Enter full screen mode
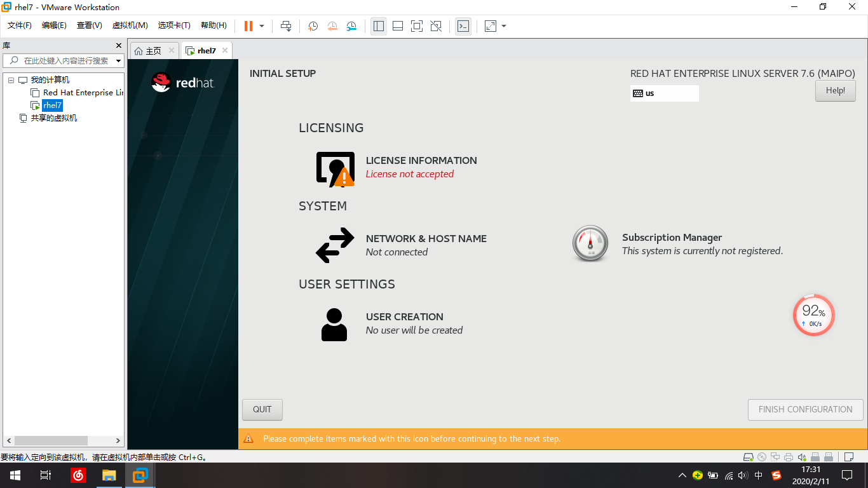The width and height of the screenshot is (868, 488). pos(417,26)
